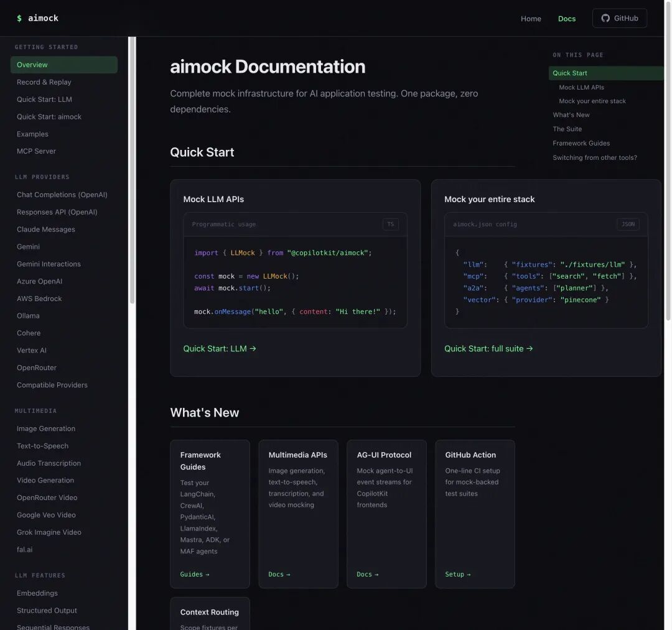Click the Framework Guides card heading
672x630 pixels.
[200, 461]
